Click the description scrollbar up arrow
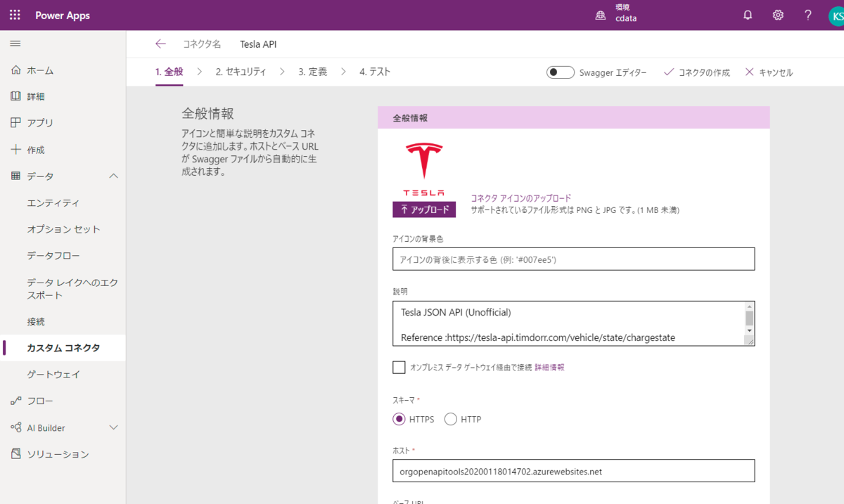The width and height of the screenshot is (844, 504). click(749, 306)
